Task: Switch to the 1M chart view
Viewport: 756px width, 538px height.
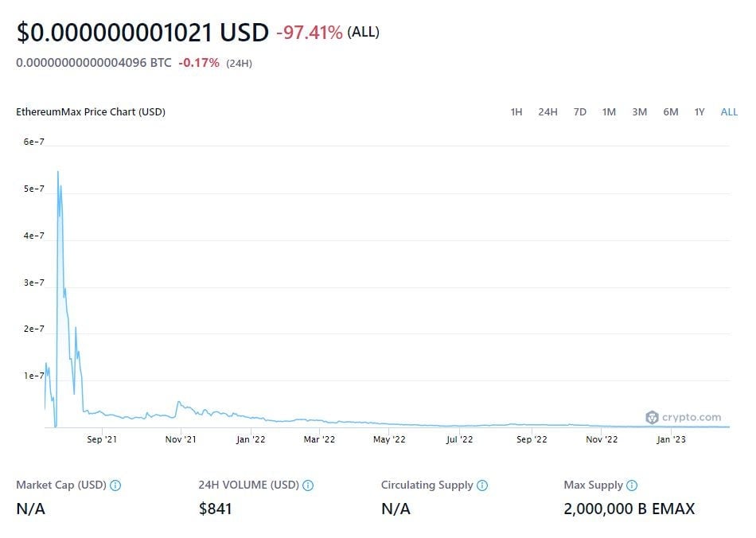Action: click(x=609, y=112)
